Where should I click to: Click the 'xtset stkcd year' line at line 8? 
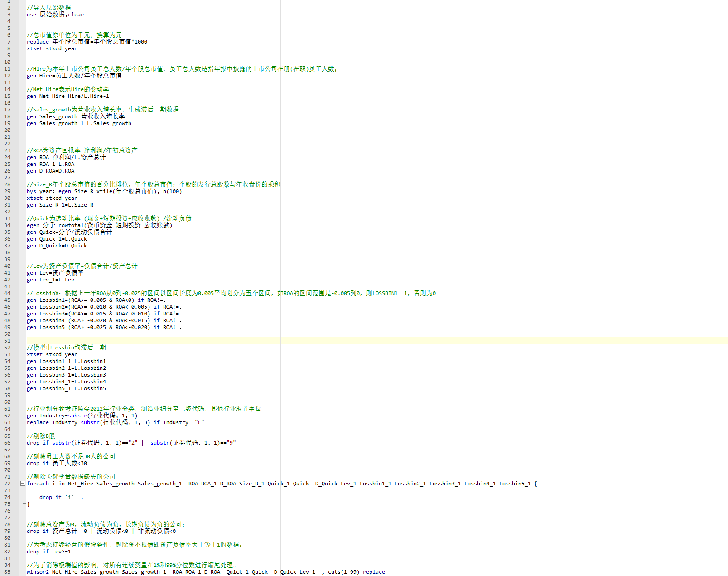[52, 48]
